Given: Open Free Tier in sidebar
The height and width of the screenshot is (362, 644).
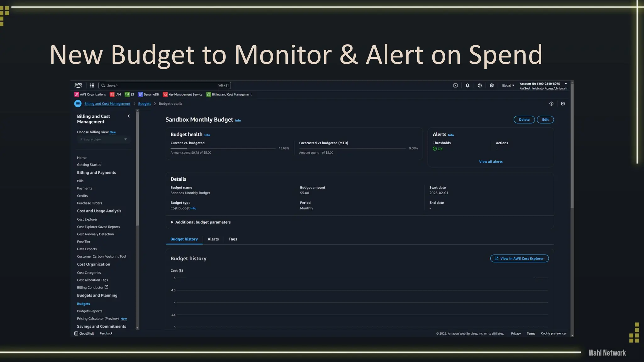Looking at the screenshot, I should (x=84, y=242).
